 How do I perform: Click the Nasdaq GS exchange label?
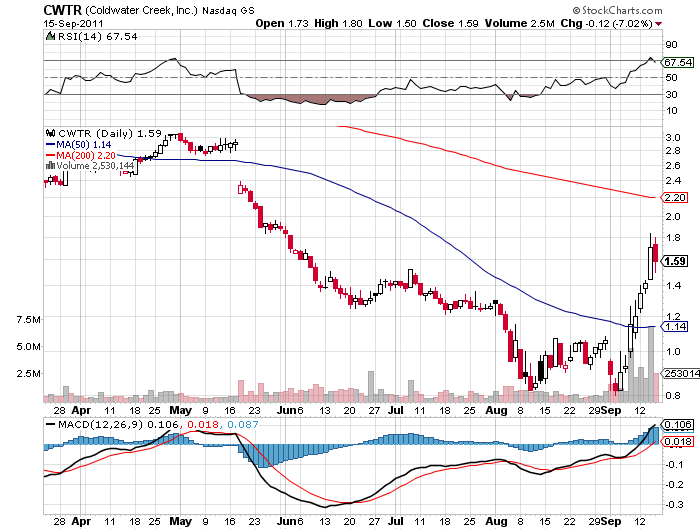228,11
